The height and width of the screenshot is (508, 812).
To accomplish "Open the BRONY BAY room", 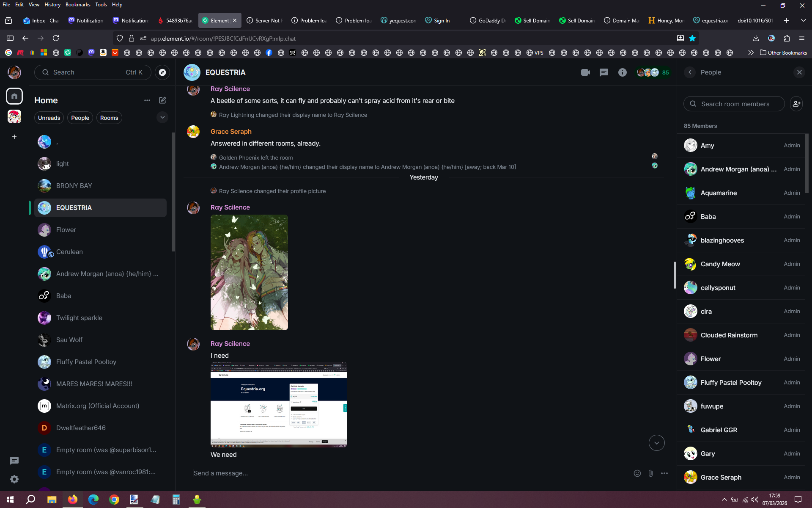I will pyautogui.click(x=74, y=186).
